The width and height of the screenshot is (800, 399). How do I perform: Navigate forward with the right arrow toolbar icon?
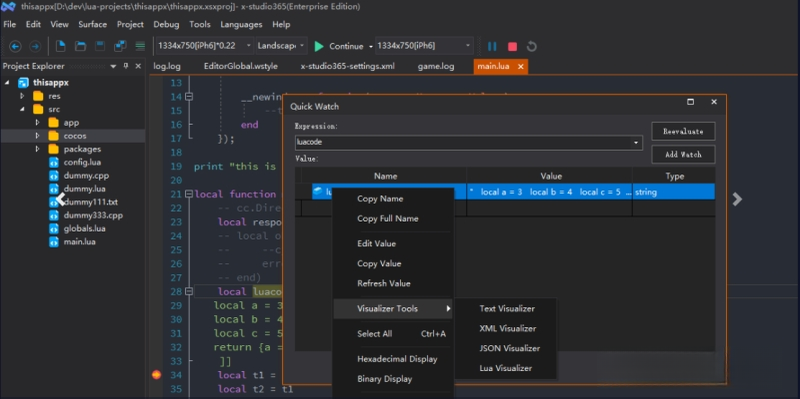[x=35, y=46]
